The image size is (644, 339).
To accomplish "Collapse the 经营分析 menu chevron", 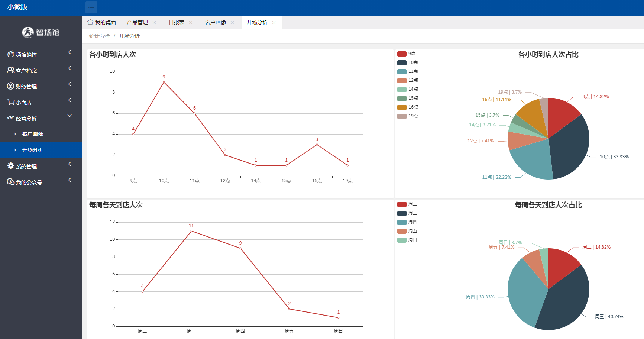I will (x=69, y=116).
